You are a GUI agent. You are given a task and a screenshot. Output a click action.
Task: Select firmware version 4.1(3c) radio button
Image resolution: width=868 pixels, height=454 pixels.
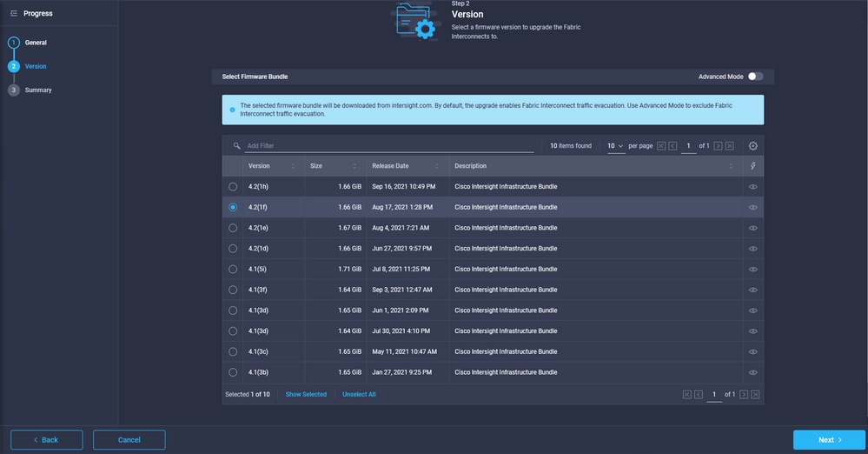pos(233,351)
